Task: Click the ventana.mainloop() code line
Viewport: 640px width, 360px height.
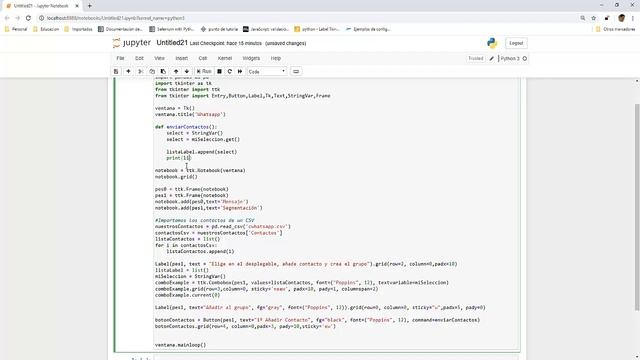Action: click(x=180, y=345)
